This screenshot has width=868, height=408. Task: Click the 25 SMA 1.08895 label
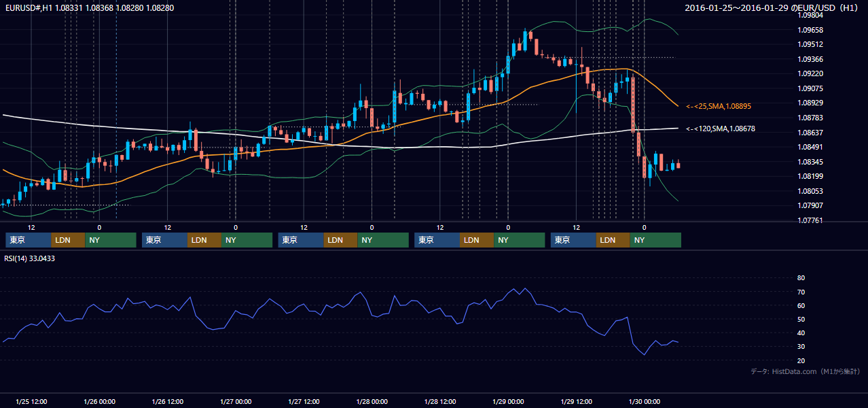pos(719,107)
